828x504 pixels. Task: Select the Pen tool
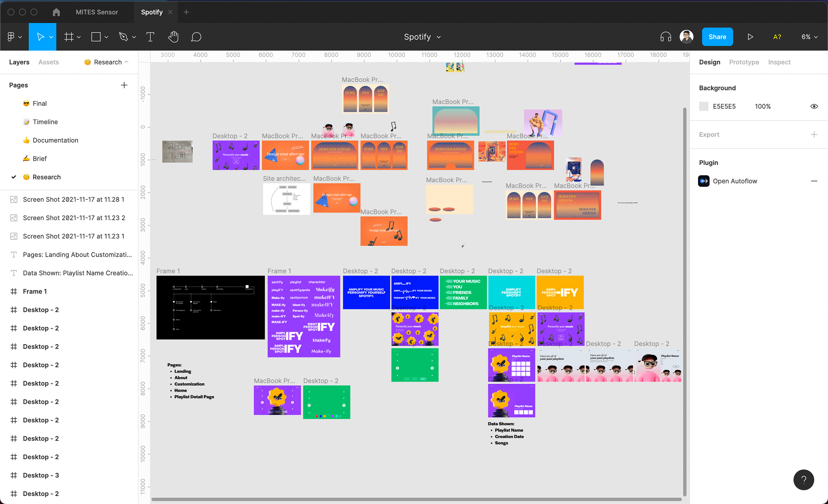coord(123,37)
